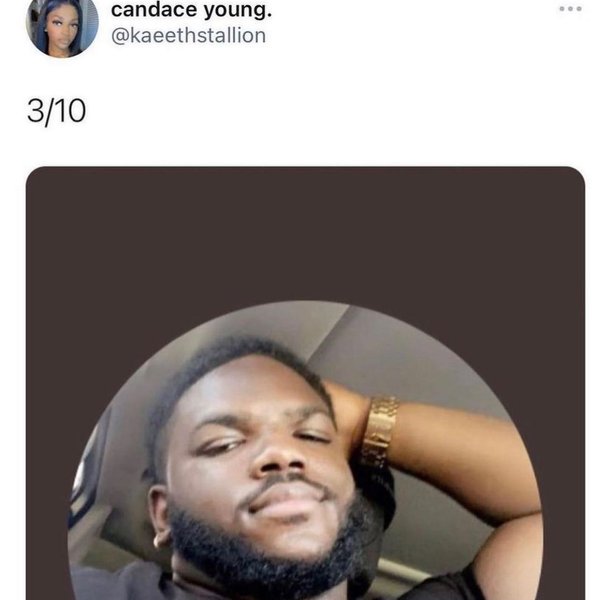Viewport: 600px width, 600px height.
Task: Open the three-dot more options menu
Action: 570,9
